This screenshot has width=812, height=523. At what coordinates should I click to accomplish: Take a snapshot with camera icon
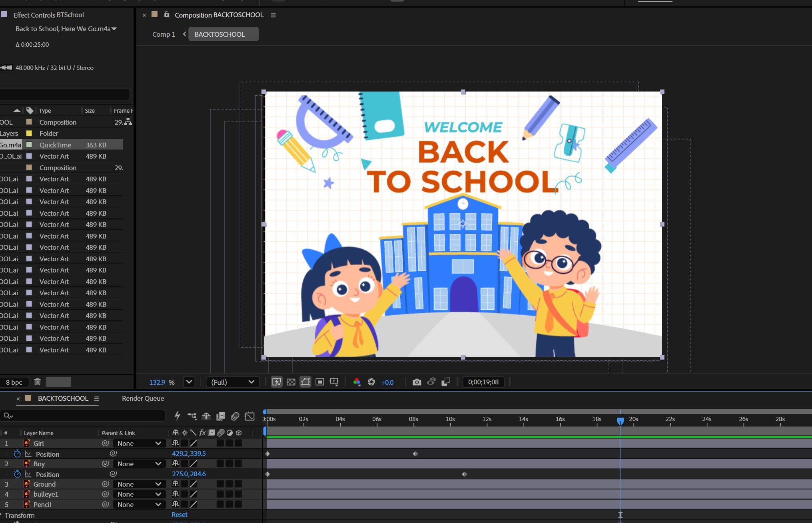point(417,382)
